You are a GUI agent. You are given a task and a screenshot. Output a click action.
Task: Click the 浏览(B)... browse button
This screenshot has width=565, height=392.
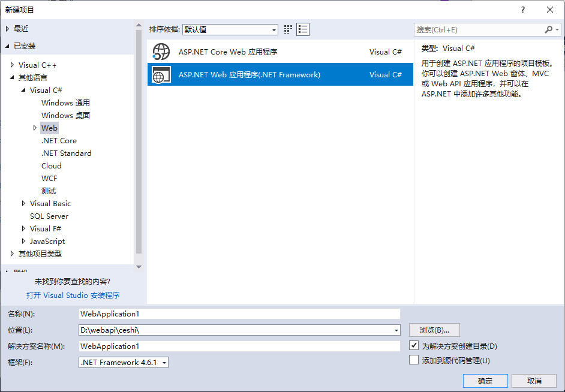(434, 330)
